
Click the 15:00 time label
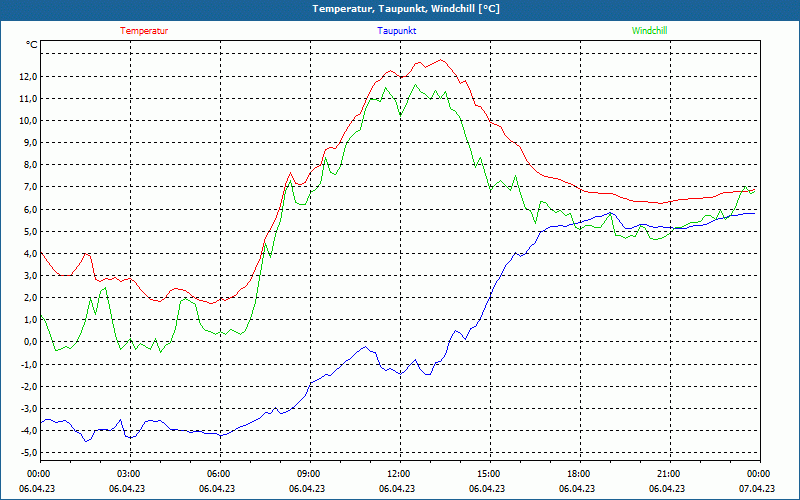click(490, 474)
